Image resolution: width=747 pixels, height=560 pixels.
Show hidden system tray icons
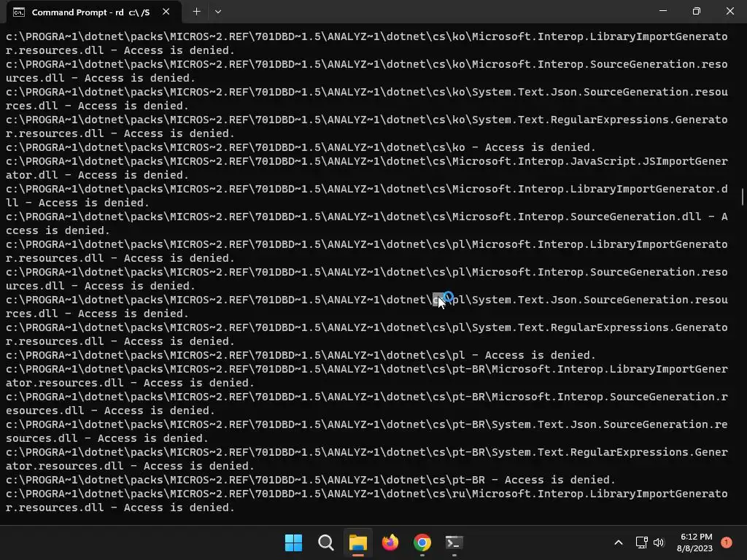pyautogui.click(x=619, y=542)
